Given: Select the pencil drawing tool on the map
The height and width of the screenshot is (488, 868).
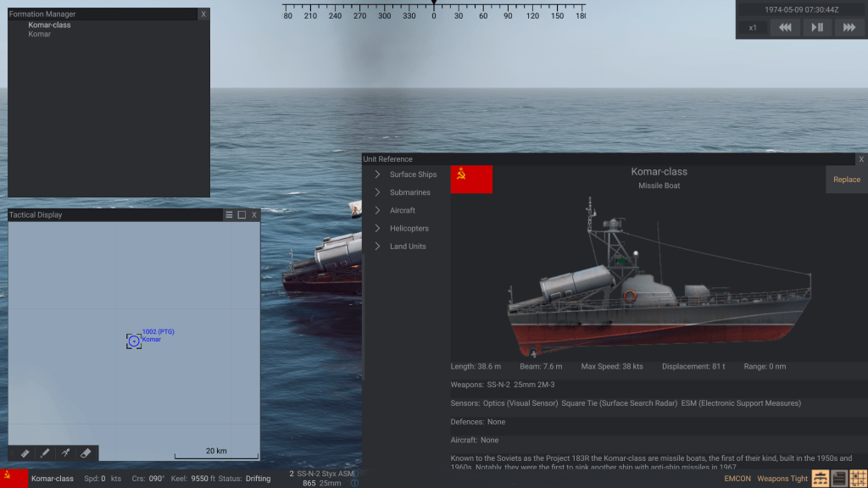Looking at the screenshot, I should click(45, 453).
